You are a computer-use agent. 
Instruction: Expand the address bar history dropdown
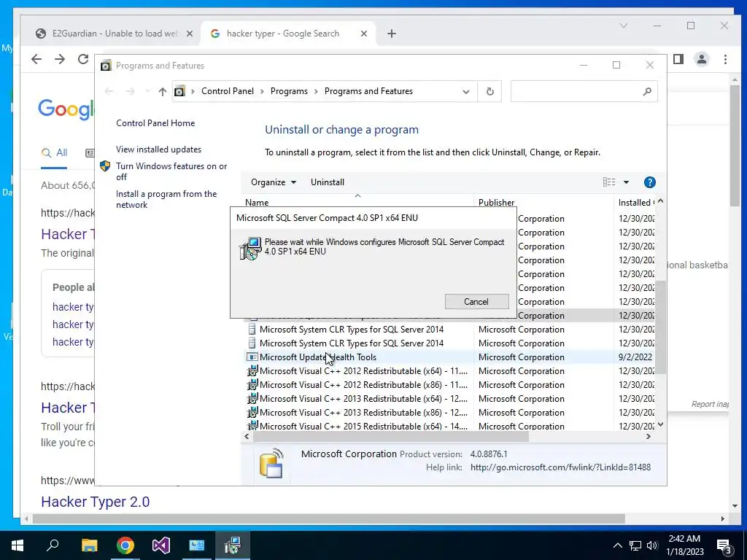pos(466,91)
